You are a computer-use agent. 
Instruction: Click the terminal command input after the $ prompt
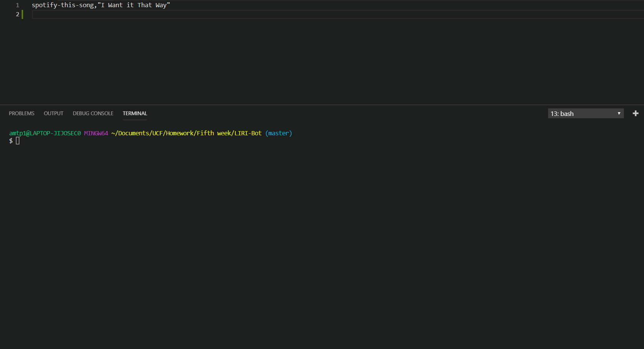tap(17, 140)
